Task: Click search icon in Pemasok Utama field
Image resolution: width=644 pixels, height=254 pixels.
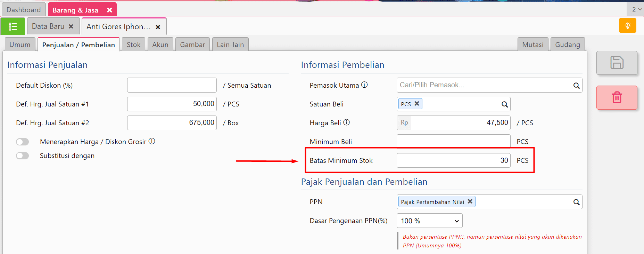Action: [576, 86]
